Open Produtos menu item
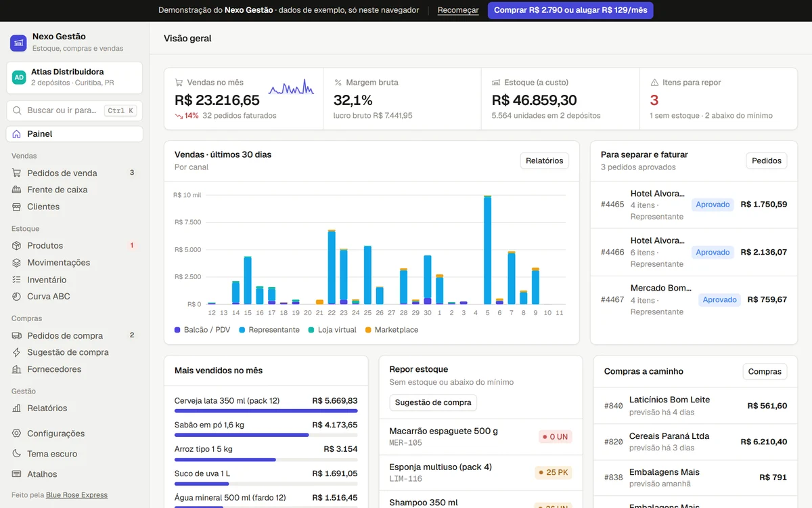Viewport: 812px width, 508px height. [x=74, y=245]
